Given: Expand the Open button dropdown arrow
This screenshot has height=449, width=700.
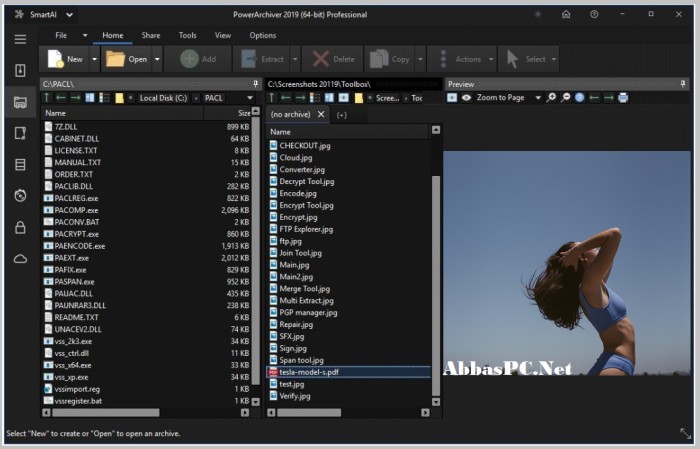Looking at the screenshot, I should coord(157,59).
